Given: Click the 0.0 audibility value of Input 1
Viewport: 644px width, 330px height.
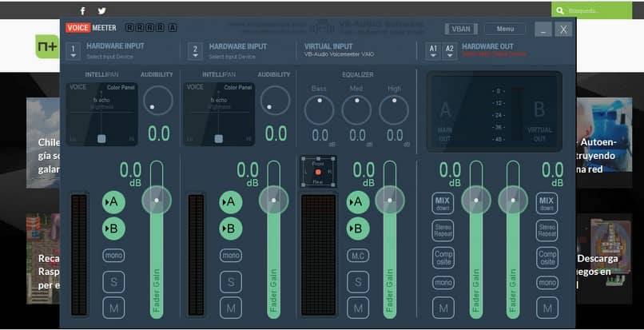Looking at the screenshot, I should pyautogui.click(x=159, y=134).
